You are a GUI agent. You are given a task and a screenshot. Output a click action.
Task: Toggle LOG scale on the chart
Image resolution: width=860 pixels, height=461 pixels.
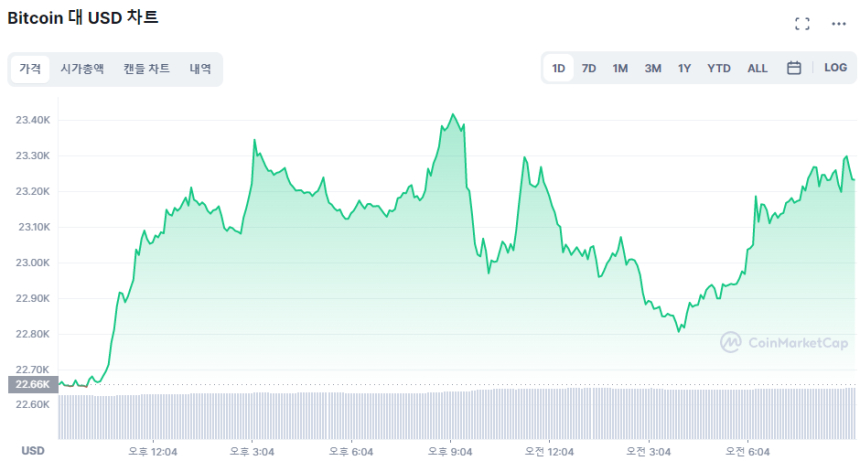click(x=835, y=67)
